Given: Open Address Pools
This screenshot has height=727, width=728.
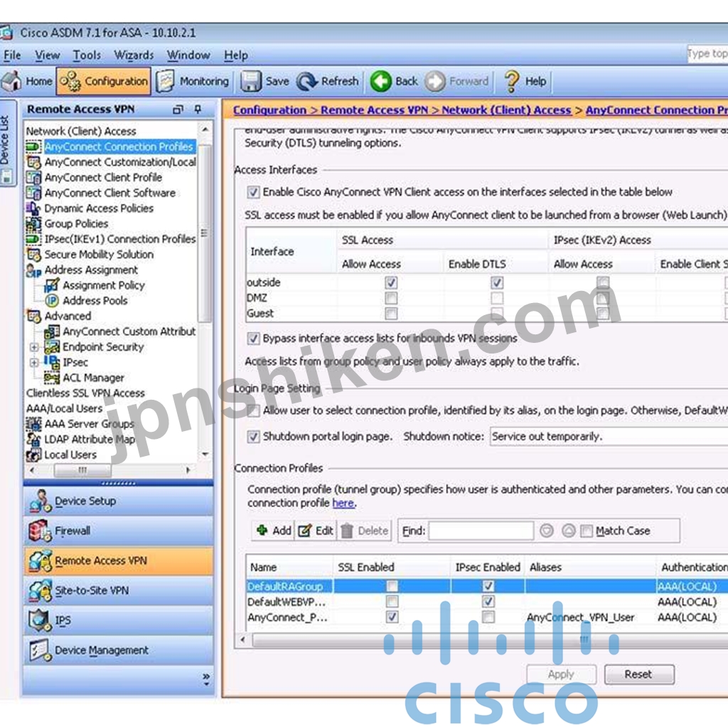Looking at the screenshot, I should [x=95, y=301].
